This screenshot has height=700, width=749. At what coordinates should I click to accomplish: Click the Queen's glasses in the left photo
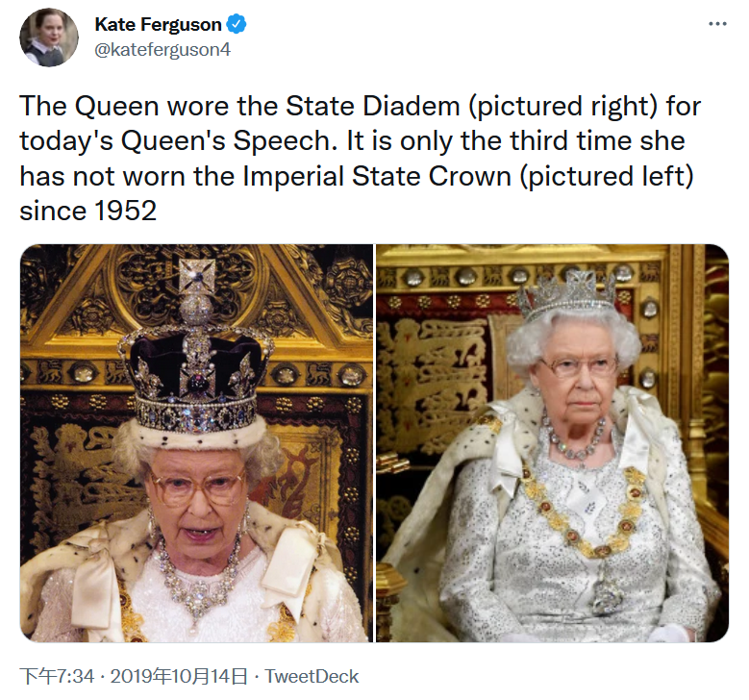click(x=197, y=489)
